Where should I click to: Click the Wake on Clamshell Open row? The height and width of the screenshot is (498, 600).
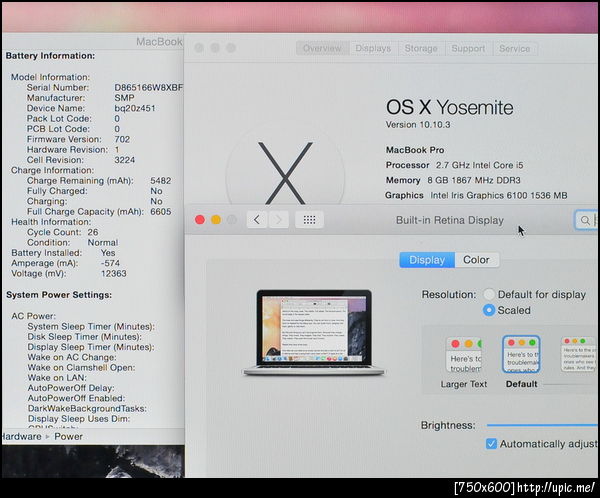pos(81,367)
